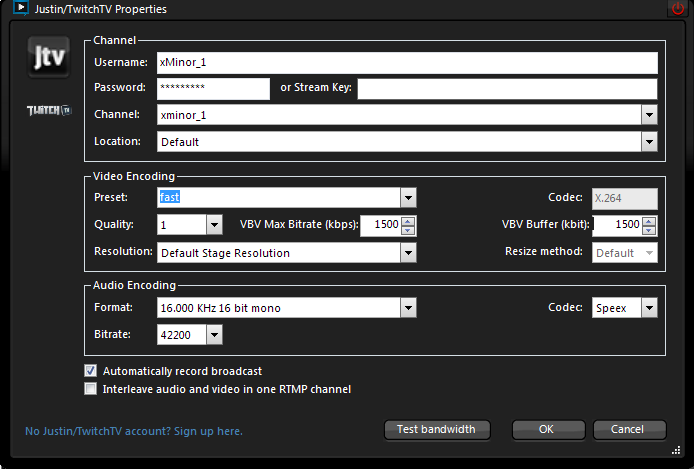Toggle Automatically record broadcast checkbox

pos(91,371)
